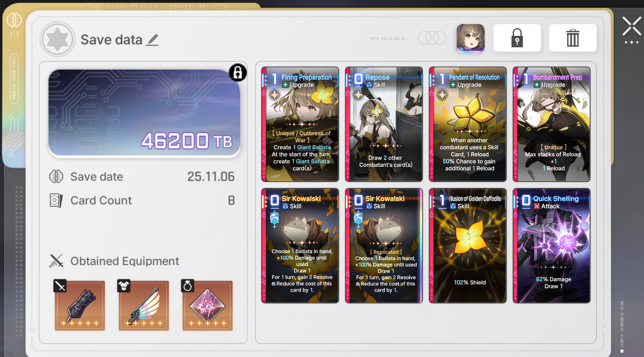
Task: Open the Quick Shelling attack card
Action: click(551, 246)
